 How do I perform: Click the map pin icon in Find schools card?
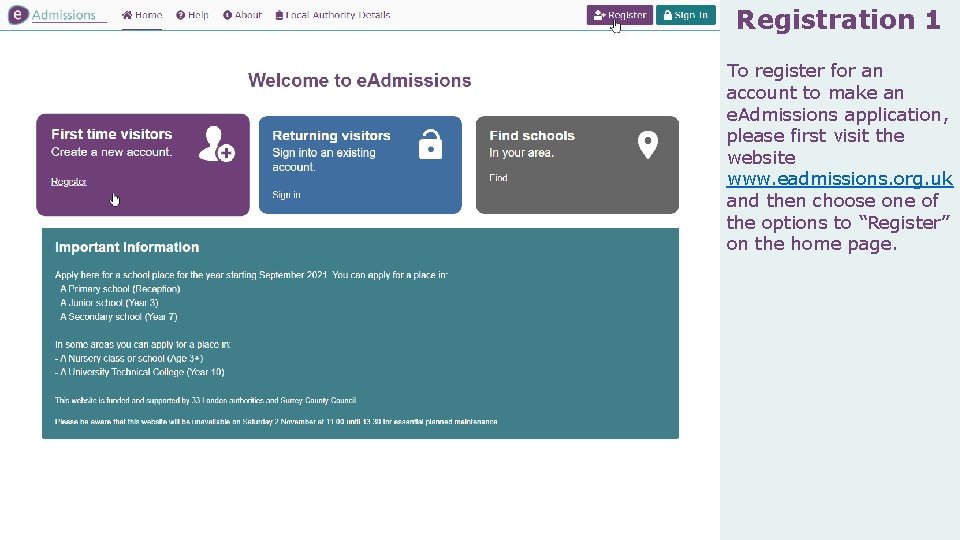click(648, 145)
